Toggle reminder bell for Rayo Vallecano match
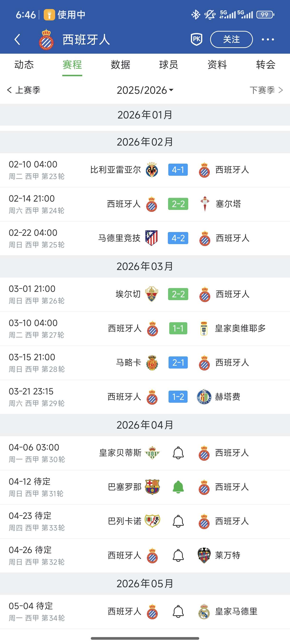The width and height of the screenshot is (290, 644). click(178, 521)
